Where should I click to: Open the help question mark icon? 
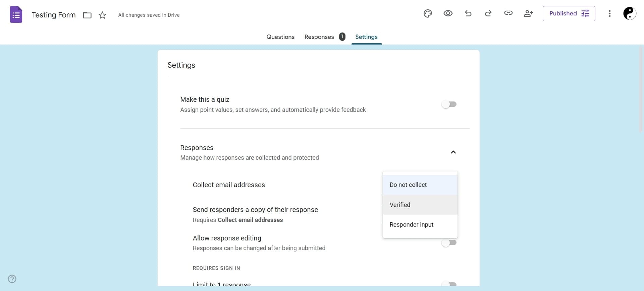(x=12, y=279)
